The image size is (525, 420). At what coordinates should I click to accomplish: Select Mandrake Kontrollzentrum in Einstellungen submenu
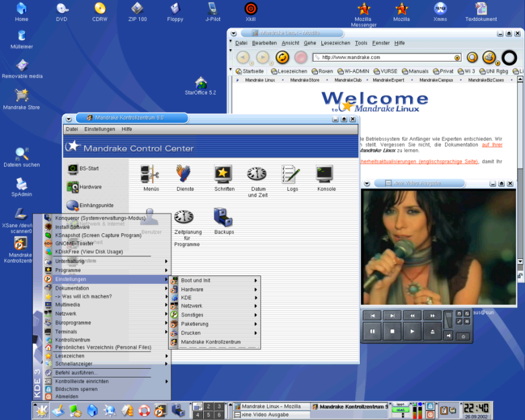click(214, 342)
